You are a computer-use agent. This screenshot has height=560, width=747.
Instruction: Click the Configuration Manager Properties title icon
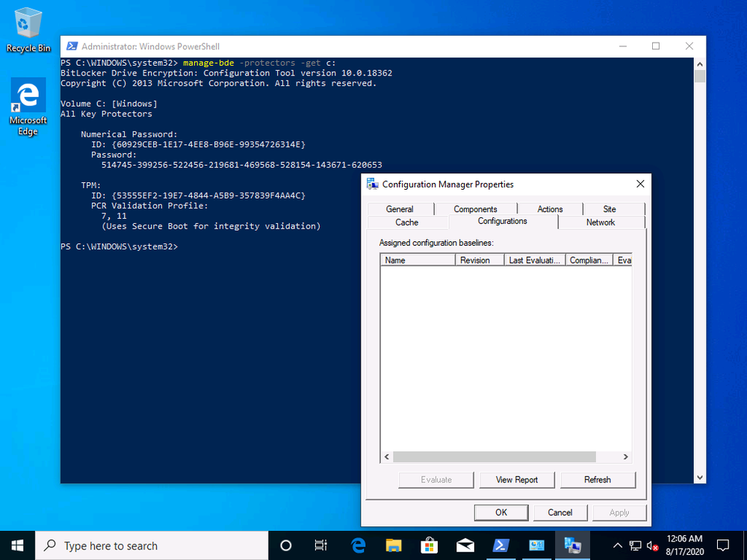(x=373, y=184)
